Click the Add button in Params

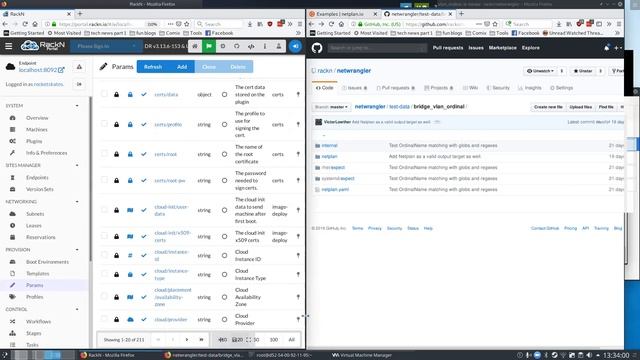coord(182,67)
